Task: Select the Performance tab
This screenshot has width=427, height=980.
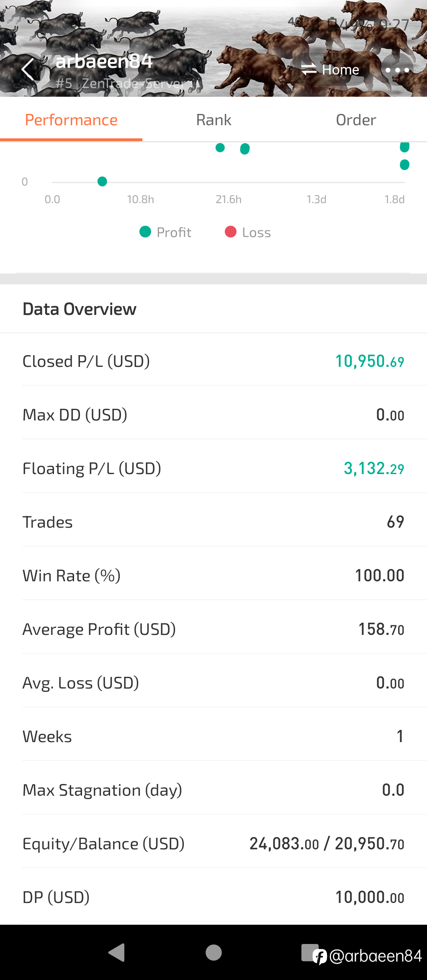Action: pos(71,120)
